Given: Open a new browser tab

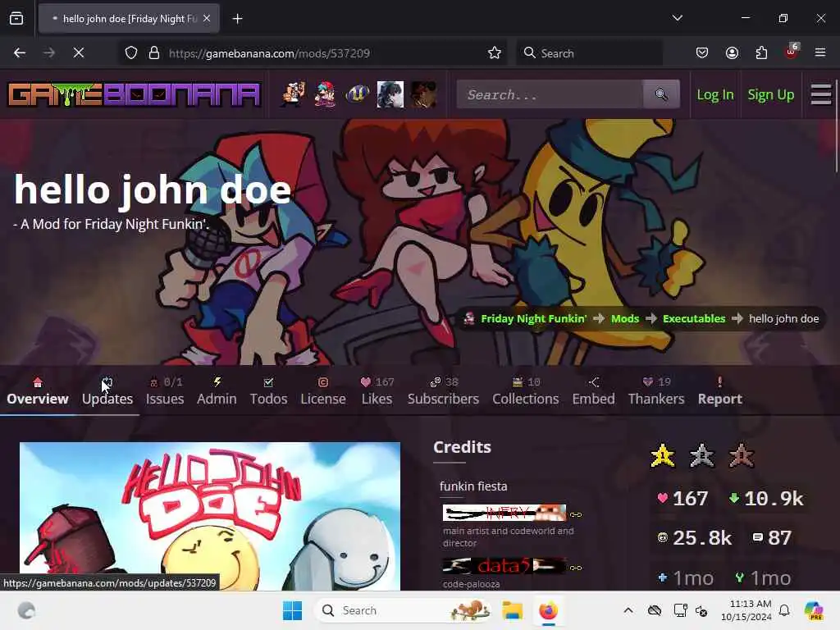Looking at the screenshot, I should pos(237,19).
